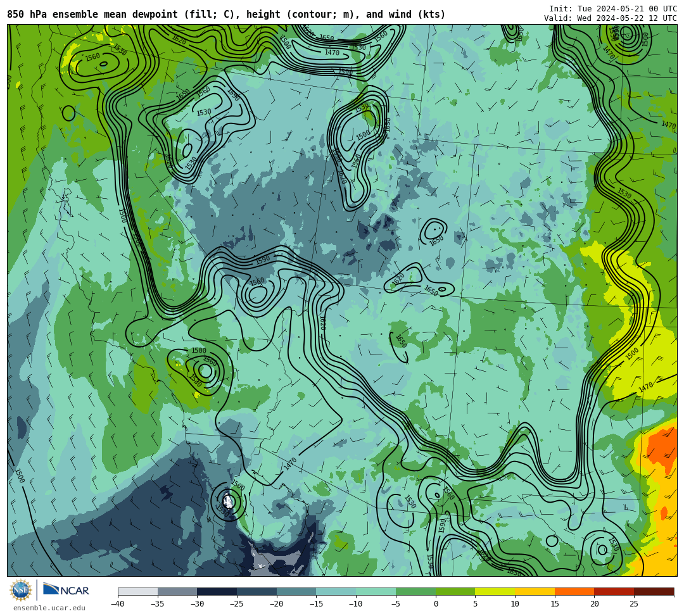Click the positive 5 colorbar tick label
Screen dimensions: 684x616
[475, 604]
